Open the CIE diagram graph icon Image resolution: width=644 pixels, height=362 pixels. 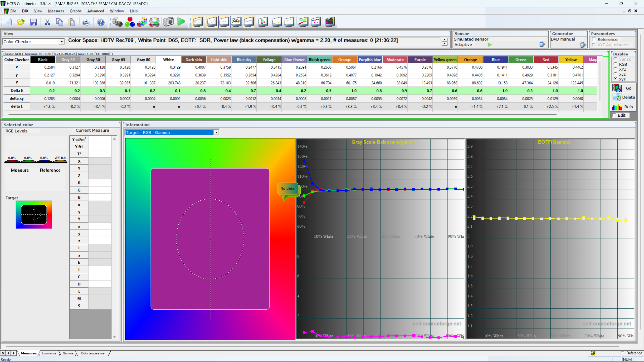(263, 22)
